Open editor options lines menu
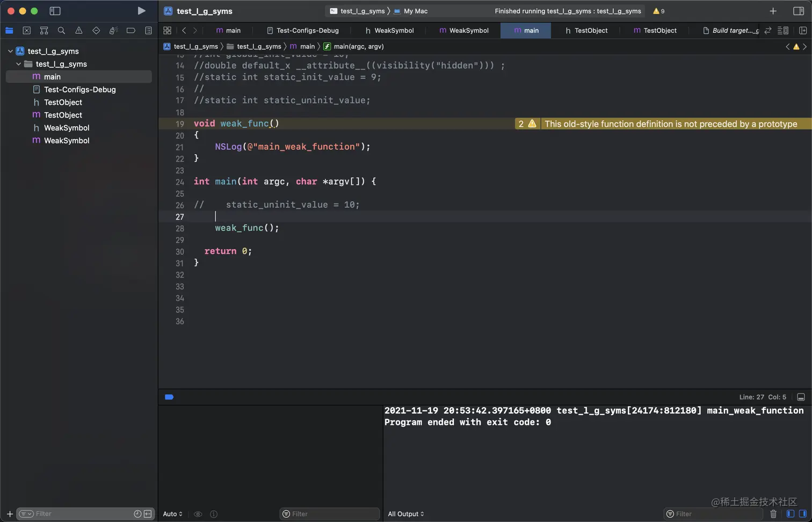This screenshot has height=522, width=812. [x=783, y=31]
